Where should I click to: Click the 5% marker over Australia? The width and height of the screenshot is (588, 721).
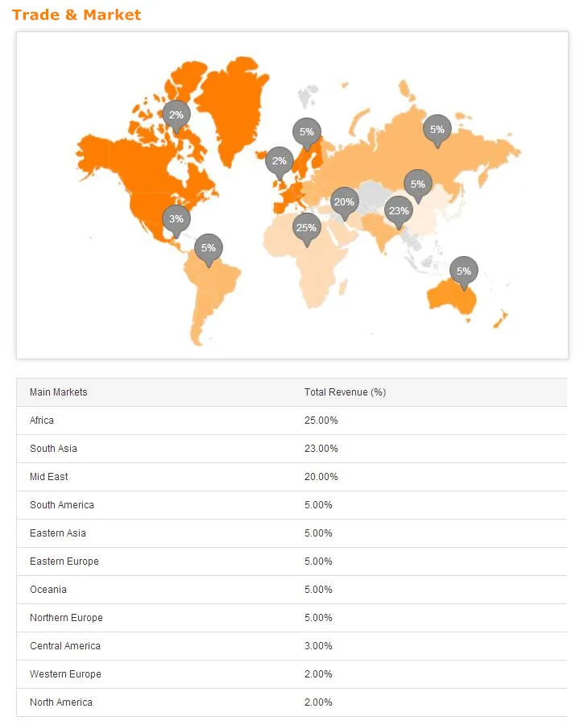[x=463, y=271]
